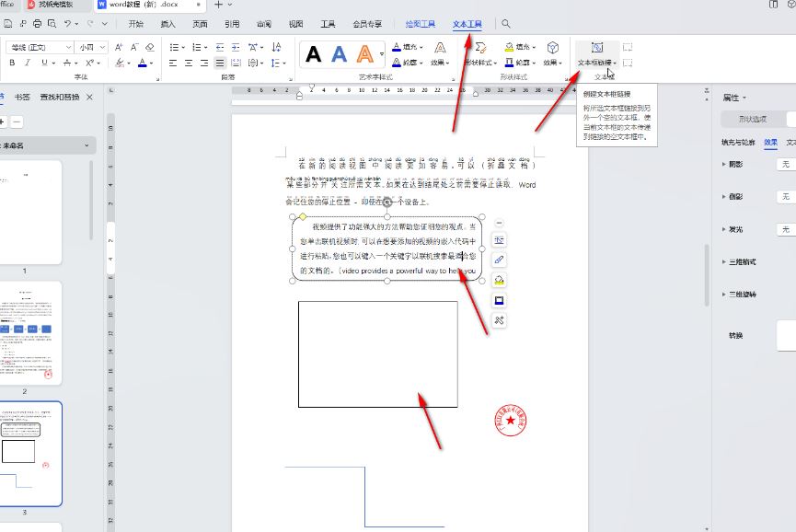Image resolution: width=796 pixels, height=532 pixels.
Task: Switch to 书签 navigation pane tab
Action: click(x=22, y=97)
